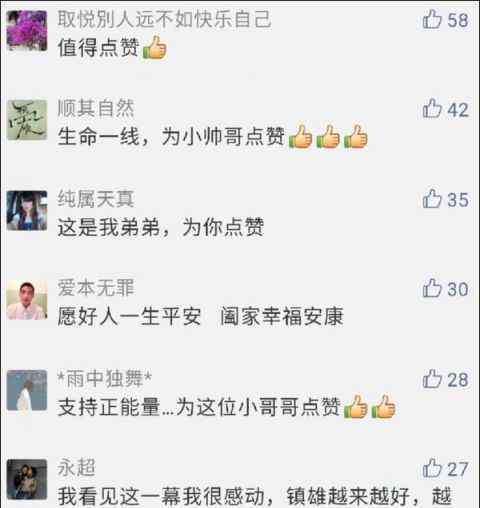The image size is (480, 508).
Task: View *雨中独舞*'s avatar image
Action: 27,390
